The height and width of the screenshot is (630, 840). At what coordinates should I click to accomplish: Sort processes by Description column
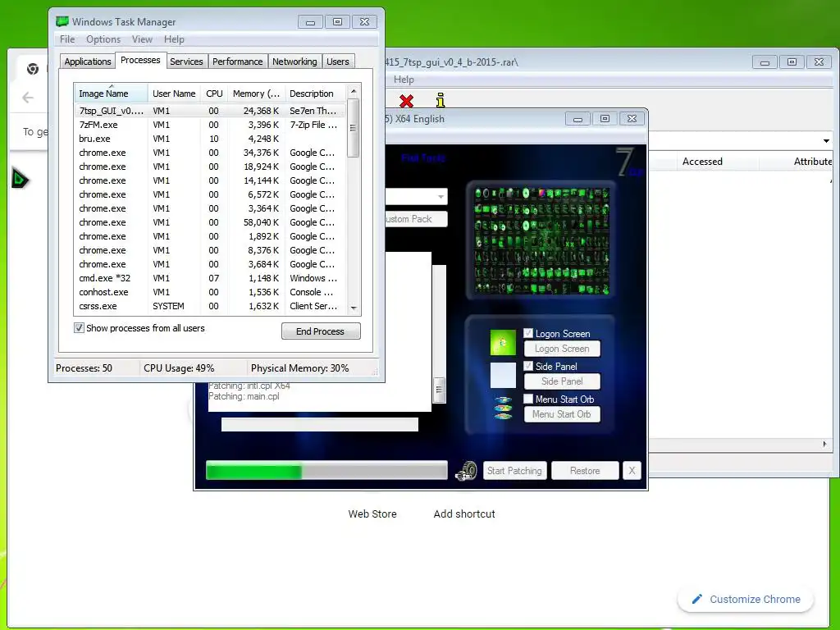(316, 94)
